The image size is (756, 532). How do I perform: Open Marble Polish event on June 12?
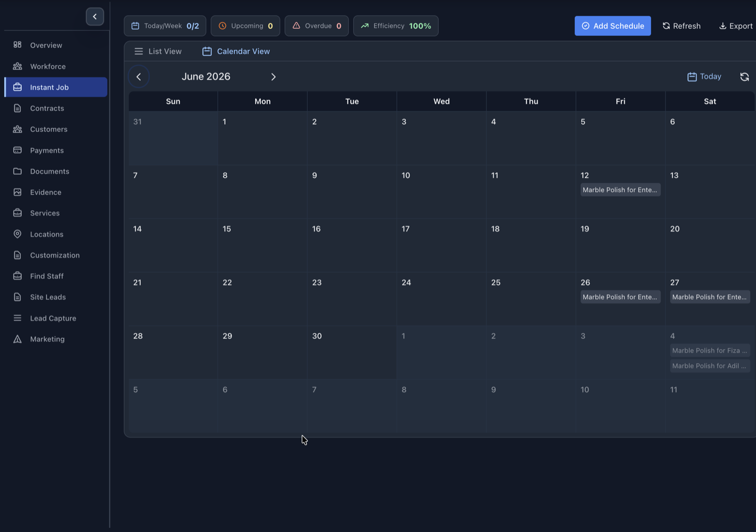pyautogui.click(x=621, y=190)
